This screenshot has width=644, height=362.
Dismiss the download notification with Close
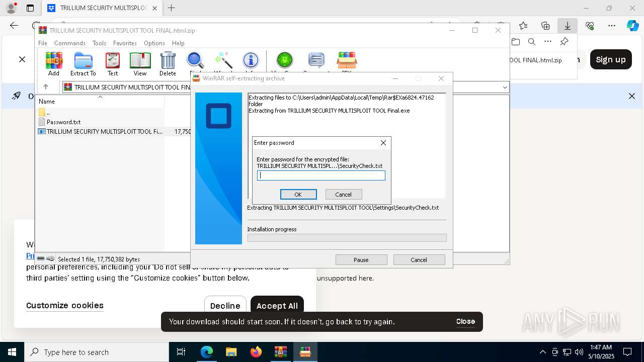[x=465, y=321]
